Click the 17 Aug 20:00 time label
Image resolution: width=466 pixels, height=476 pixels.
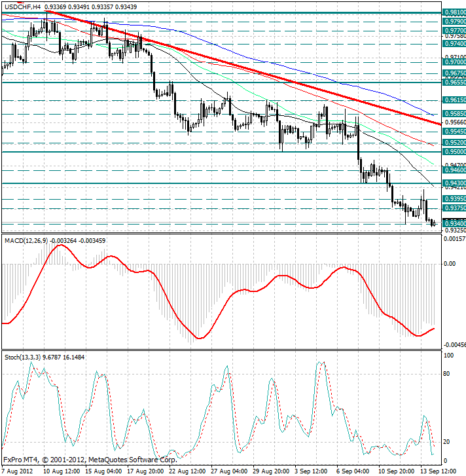(145, 471)
